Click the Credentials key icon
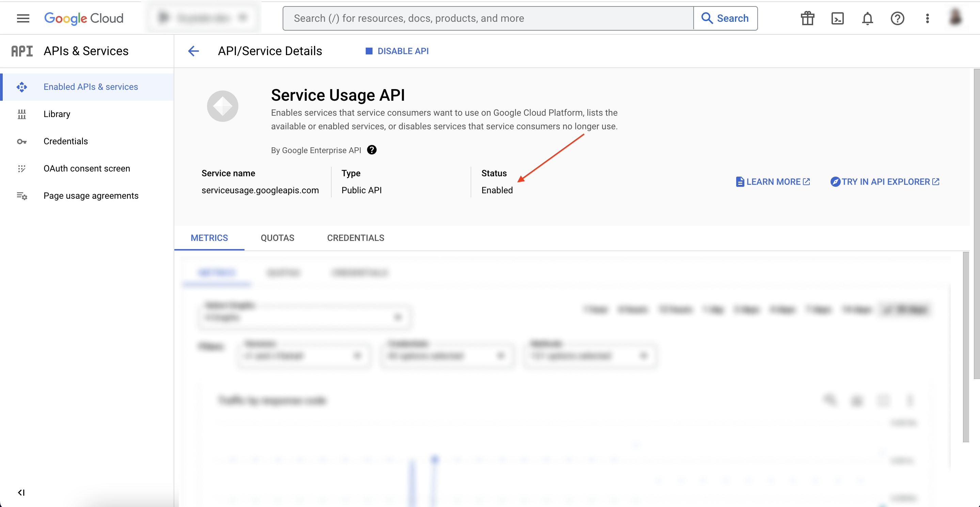Screen dimensions: 980x507 tap(22, 142)
